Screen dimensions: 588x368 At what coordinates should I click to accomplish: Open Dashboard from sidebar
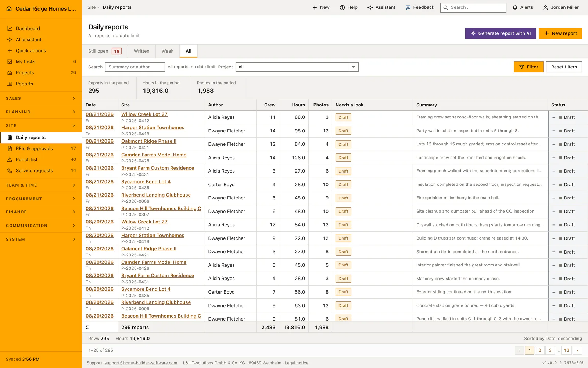point(41,29)
